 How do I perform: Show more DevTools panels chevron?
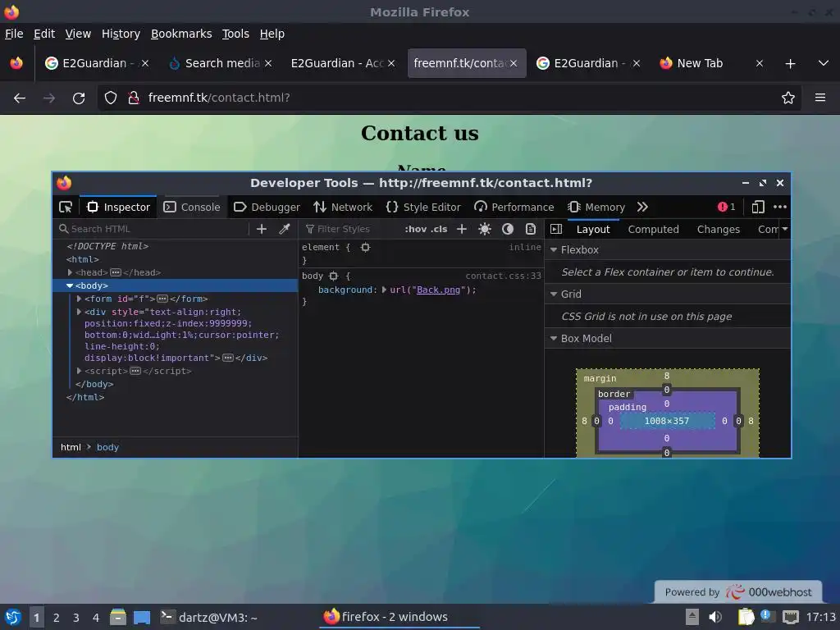pos(642,207)
